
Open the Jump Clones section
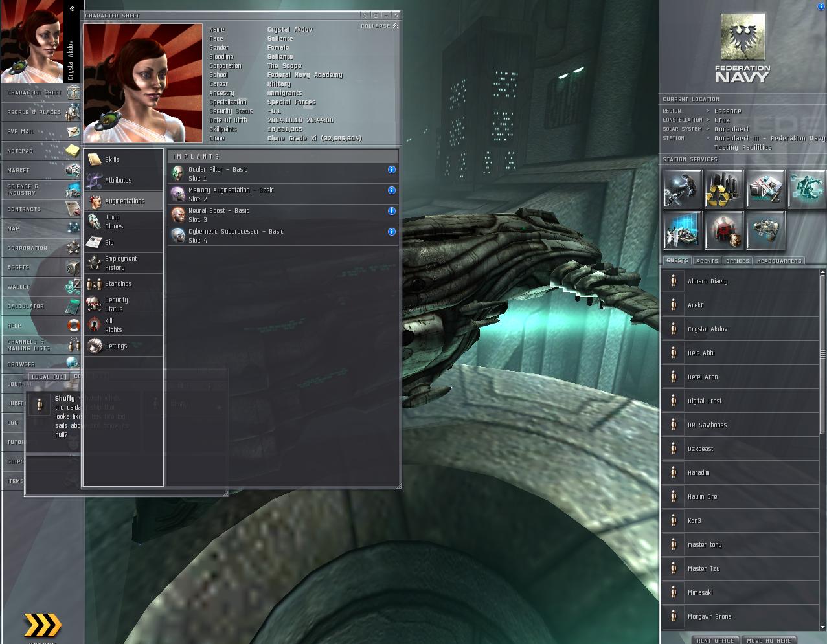123,221
